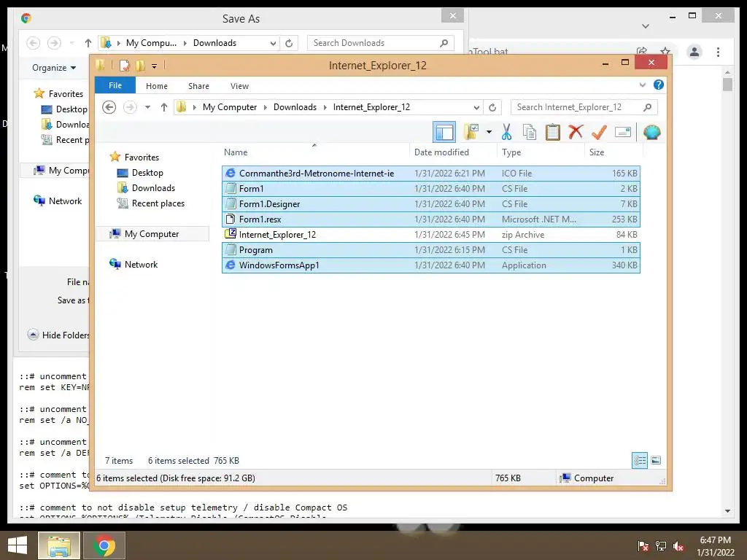This screenshot has width=747, height=560.
Task: Switch to the Share ribbon tab
Action: click(198, 86)
